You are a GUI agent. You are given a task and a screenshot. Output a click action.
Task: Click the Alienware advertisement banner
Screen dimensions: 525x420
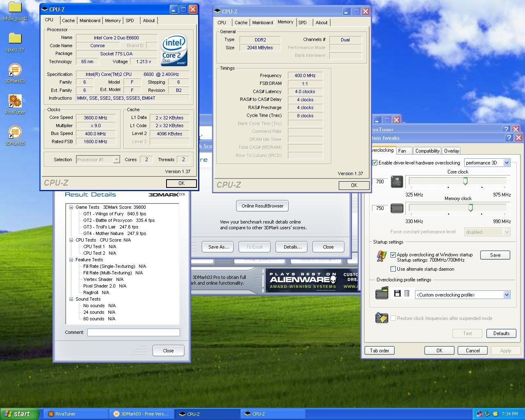click(x=312, y=281)
